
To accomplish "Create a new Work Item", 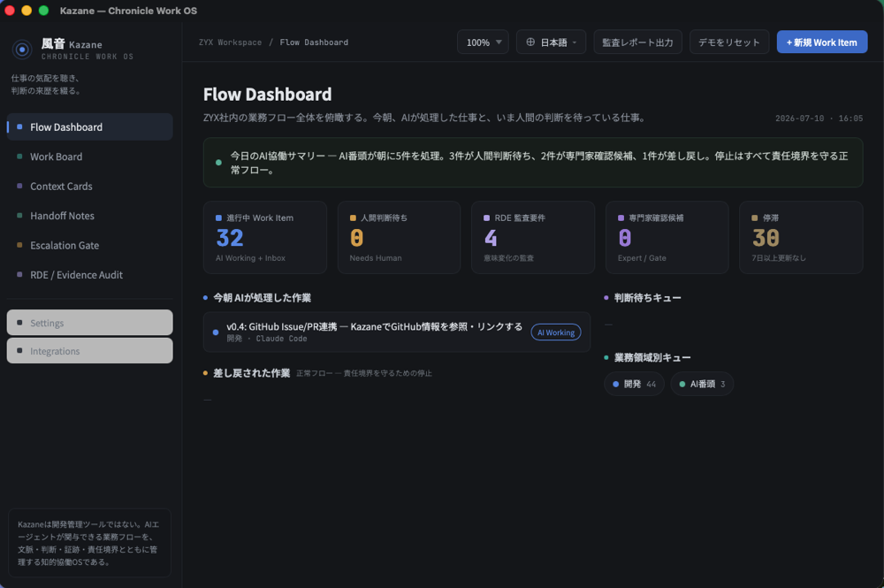I will tap(822, 42).
